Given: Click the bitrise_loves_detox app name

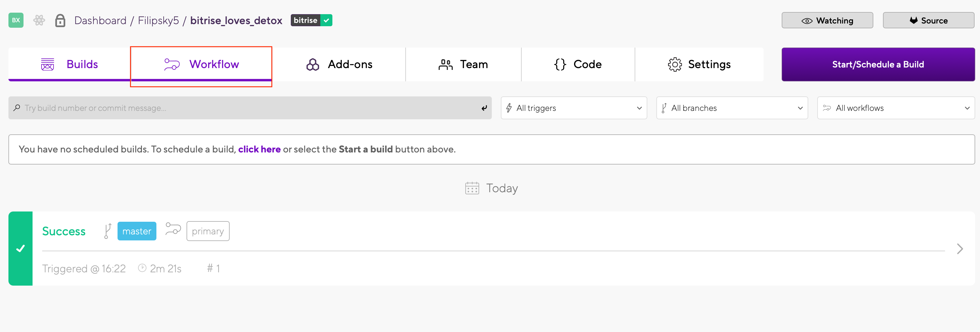Looking at the screenshot, I should click(x=236, y=20).
